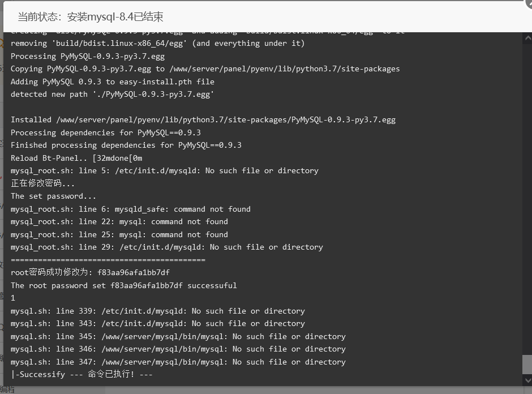Click the '正在修改密码...' log line
Image resolution: width=532 pixels, height=394 pixels.
tap(42, 183)
